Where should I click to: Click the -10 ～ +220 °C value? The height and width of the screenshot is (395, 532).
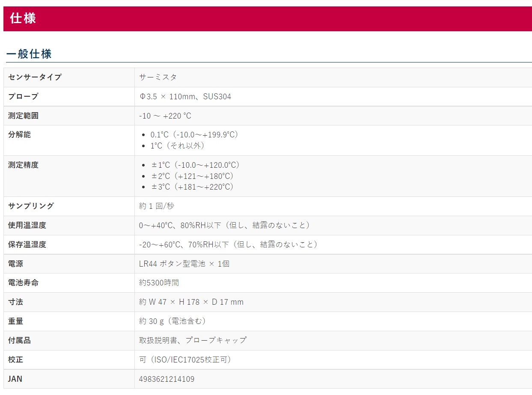pos(165,116)
